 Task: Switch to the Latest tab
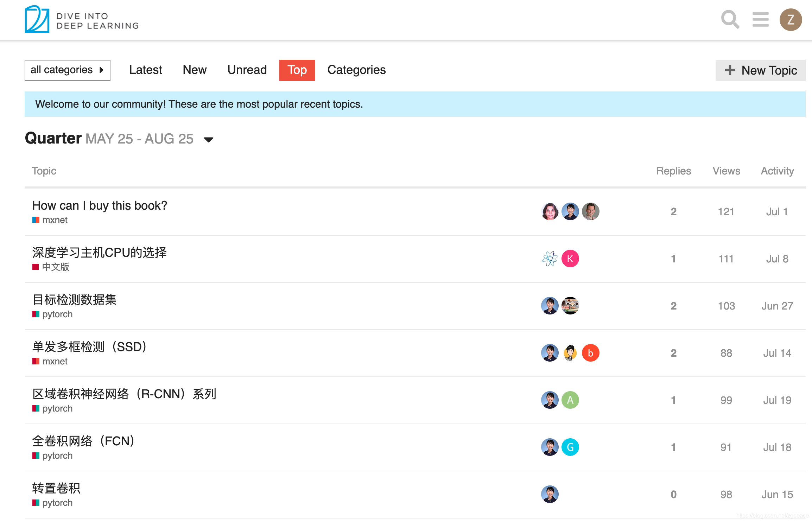[145, 70]
